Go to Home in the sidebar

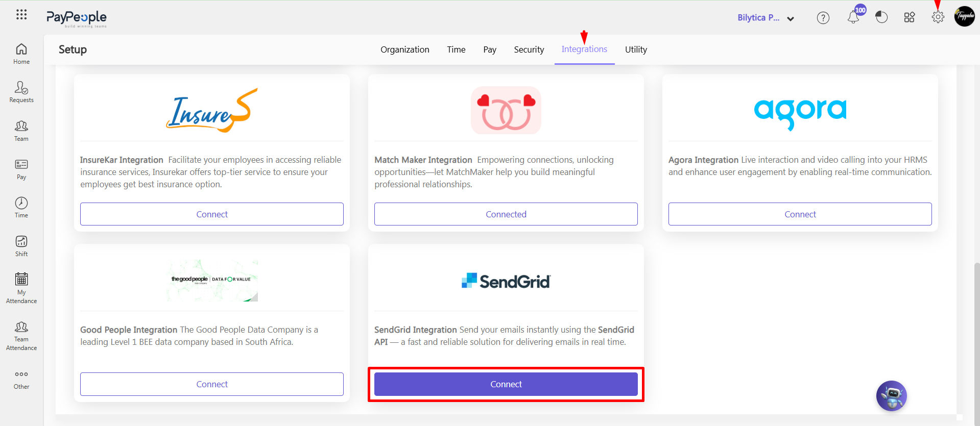(x=21, y=54)
